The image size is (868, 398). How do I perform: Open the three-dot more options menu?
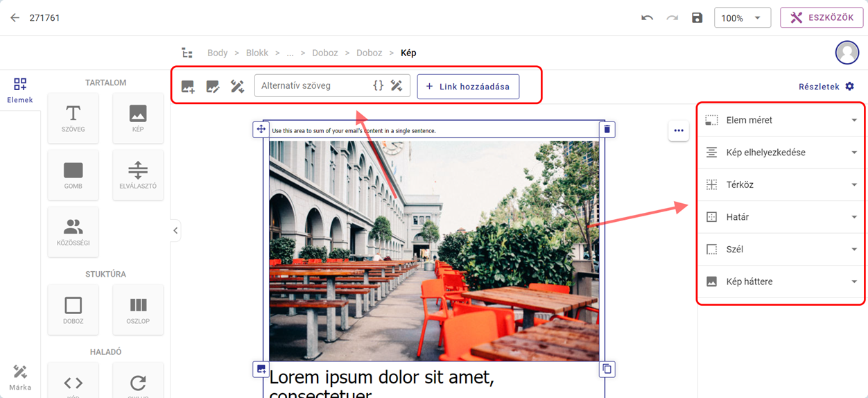click(679, 130)
